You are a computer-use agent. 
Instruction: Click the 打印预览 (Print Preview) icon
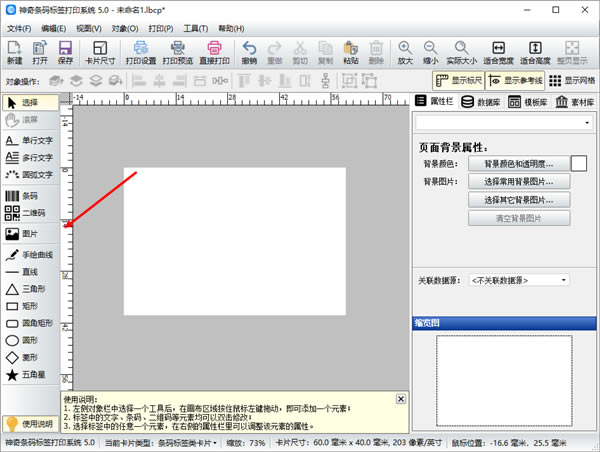pyautogui.click(x=178, y=52)
